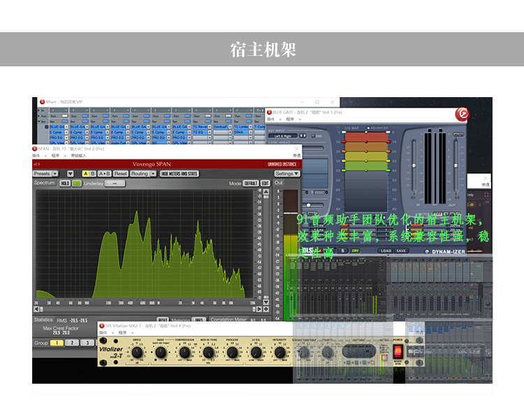Viewport: 524px width, 420px height.
Task: Select Group 1 in SPAN
Action: 56,343
